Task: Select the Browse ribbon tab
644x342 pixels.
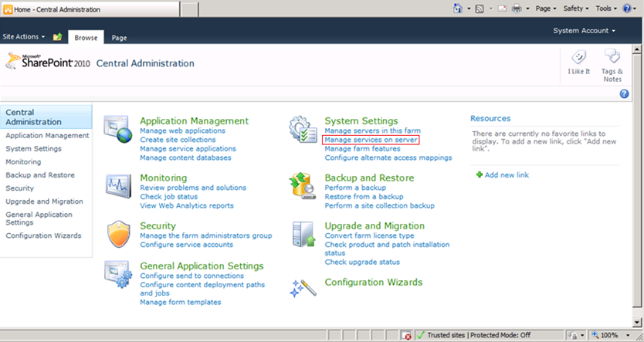Action: point(86,38)
